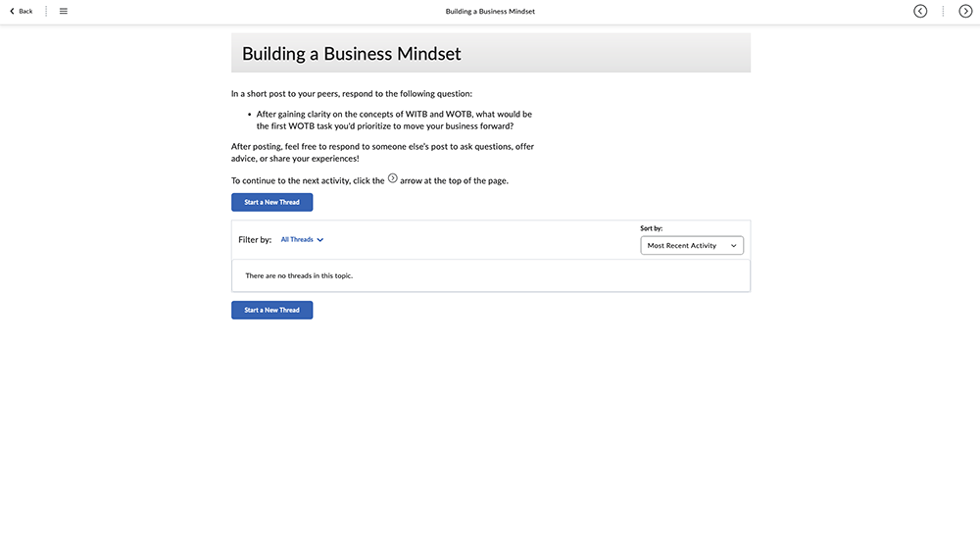Click the vertical dots beside the hamburger menu
Screen dimensions: 980x539
[46, 11]
